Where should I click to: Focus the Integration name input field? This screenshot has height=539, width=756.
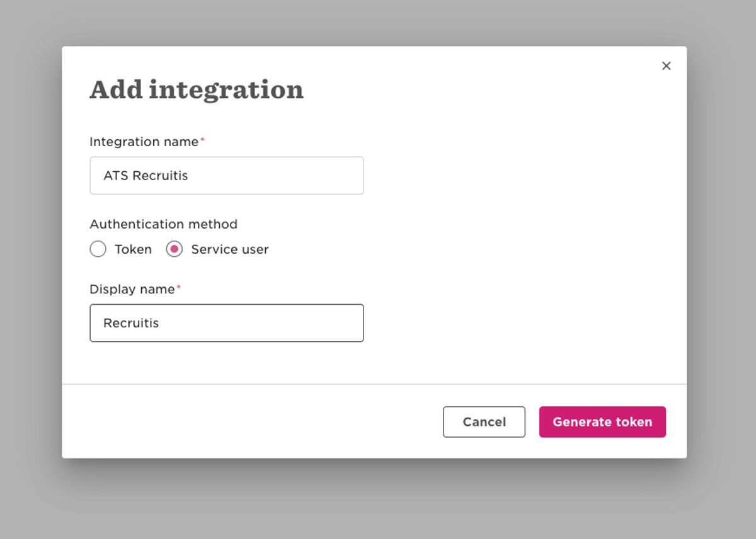click(x=227, y=176)
